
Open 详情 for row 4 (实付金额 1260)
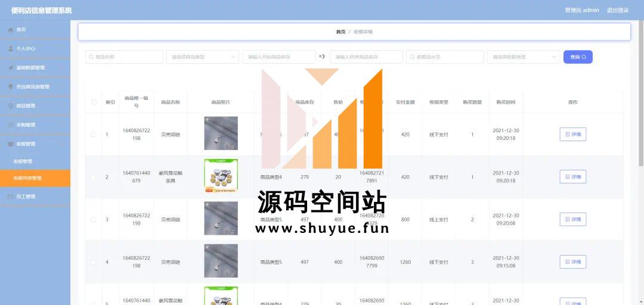tap(572, 262)
